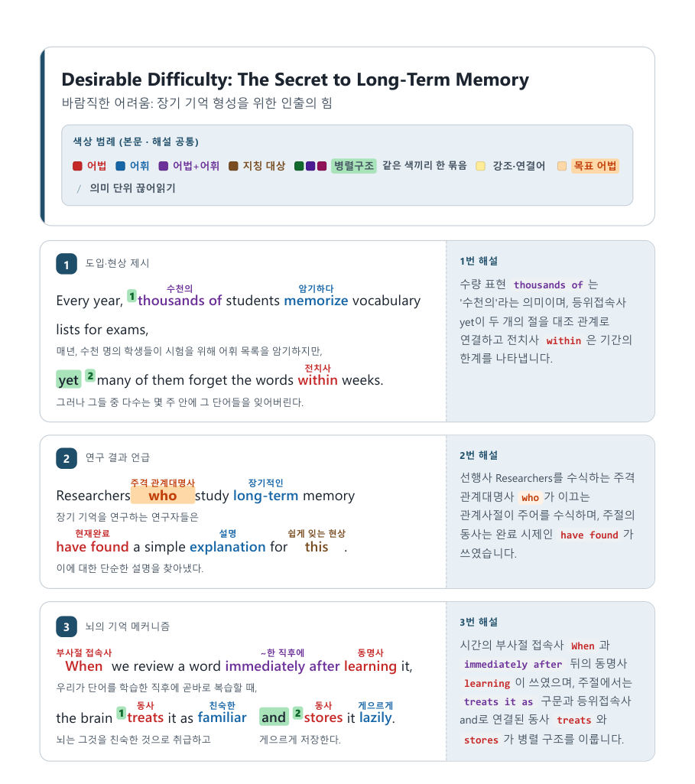Click the section 3 number badge
The image size is (695, 784).
click(67, 627)
